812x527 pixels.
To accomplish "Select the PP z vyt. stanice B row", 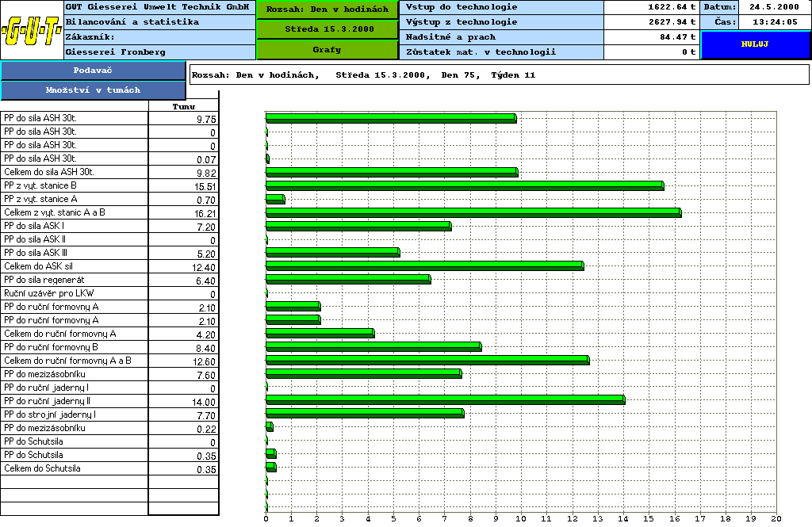I will point(74,185).
